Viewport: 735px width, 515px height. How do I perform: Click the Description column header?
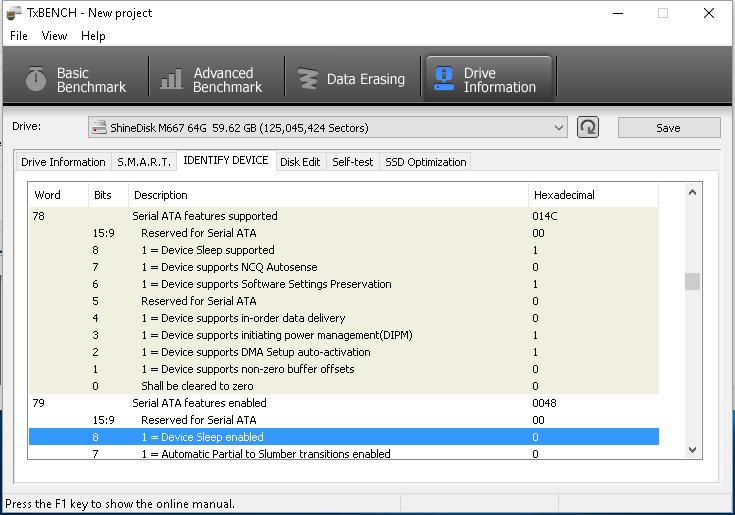point(160,195)
